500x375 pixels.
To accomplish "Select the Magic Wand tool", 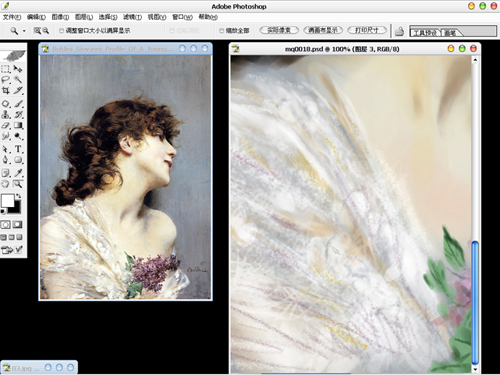I will (18, 80).
